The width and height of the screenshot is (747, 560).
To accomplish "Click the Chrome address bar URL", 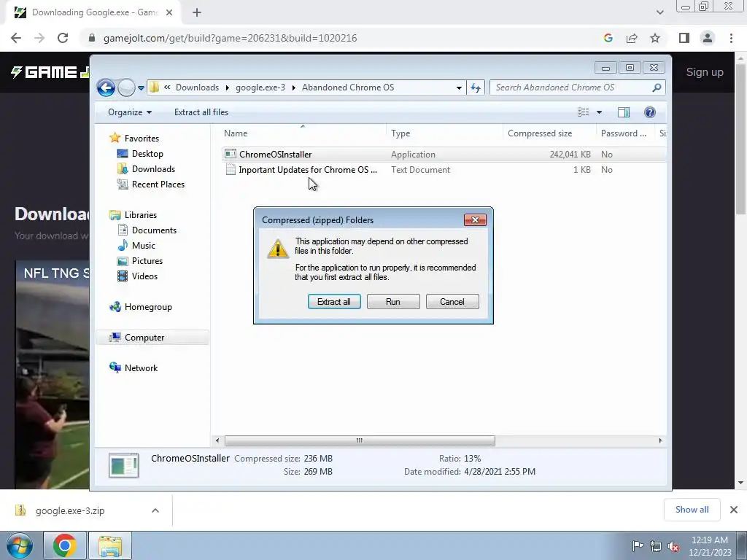I will (230, 38).
